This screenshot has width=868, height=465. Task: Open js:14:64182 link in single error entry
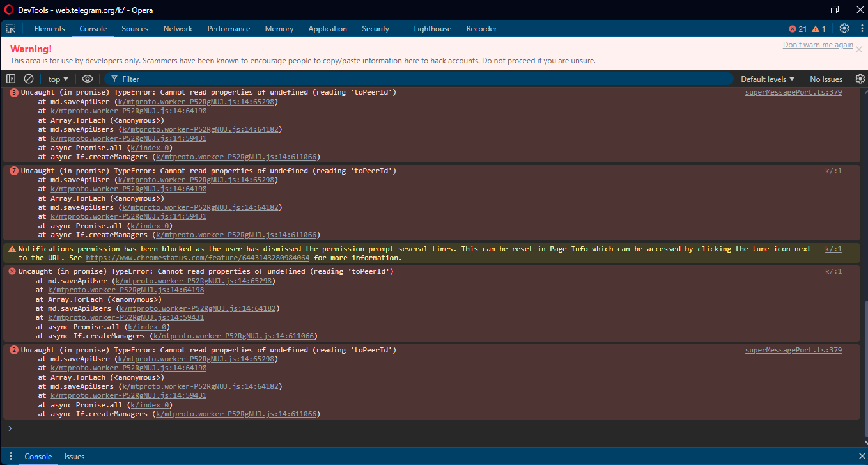[198, 308]
